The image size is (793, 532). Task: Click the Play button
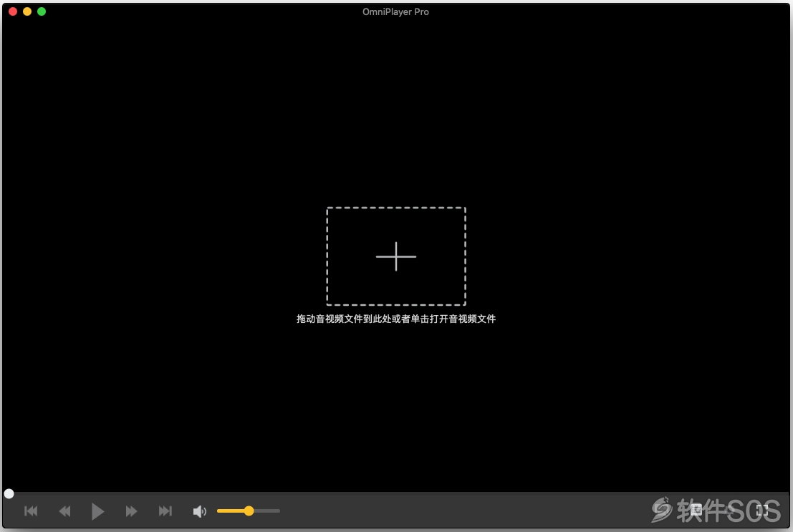point(97,511)
